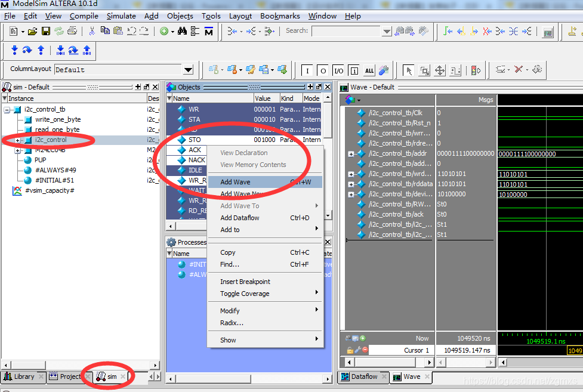Image resolution: width=583 pixels, height=392 pixels.
Task: Undock the Wave window
Action: [x=574, y=87]
